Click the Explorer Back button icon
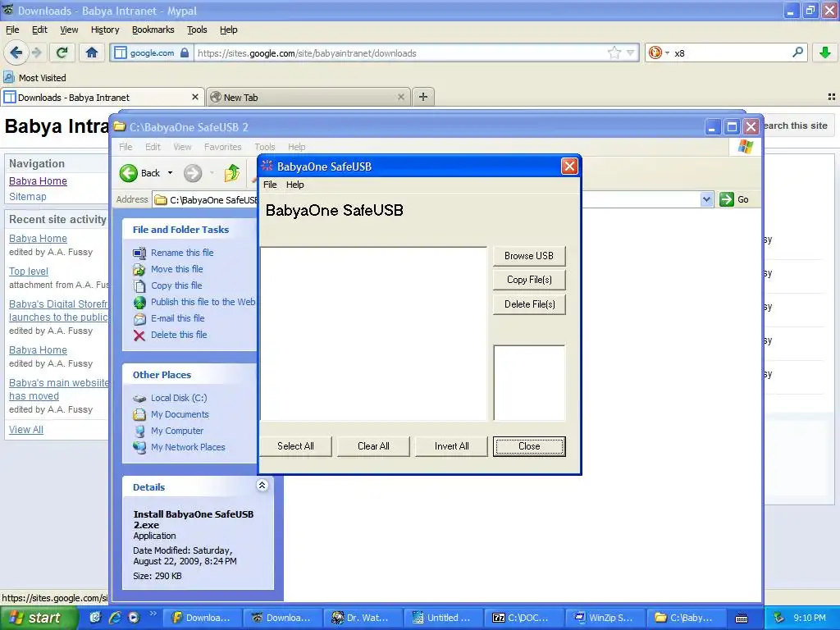Screen dimensions: 840x630 click(129, 173)
